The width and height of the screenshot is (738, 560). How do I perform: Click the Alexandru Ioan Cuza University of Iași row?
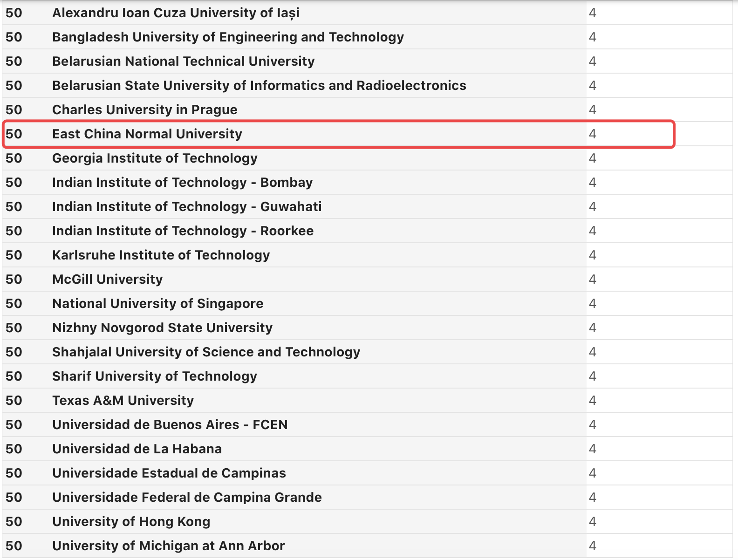[176, 13]
